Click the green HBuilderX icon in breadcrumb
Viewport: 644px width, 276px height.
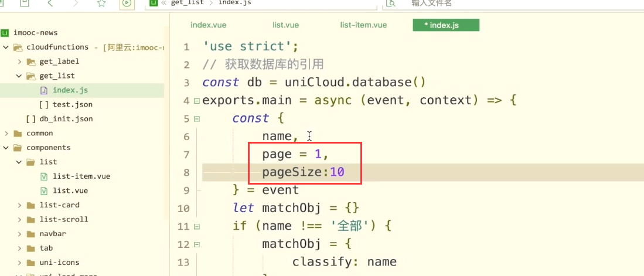click(153, 3)
